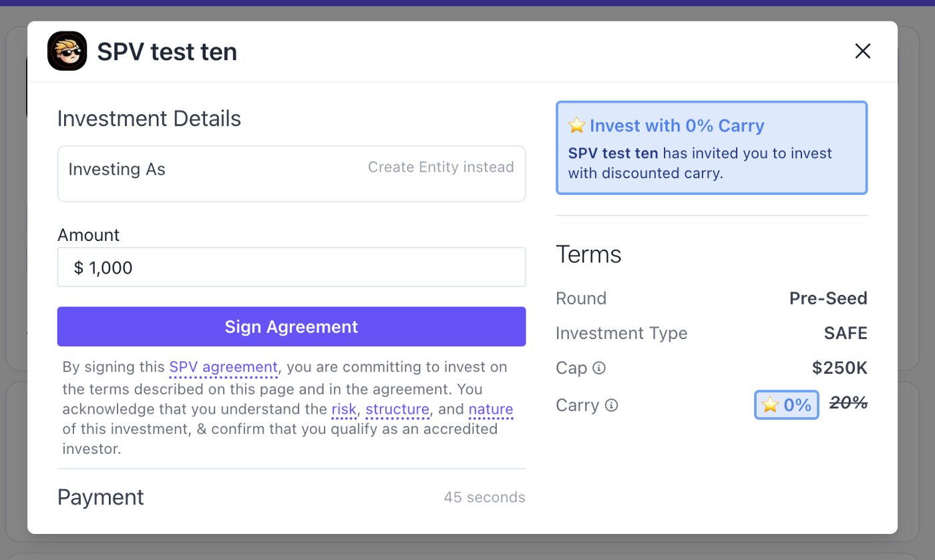Click the Payment section heading

pyautogui.click(x=101, y=497)
